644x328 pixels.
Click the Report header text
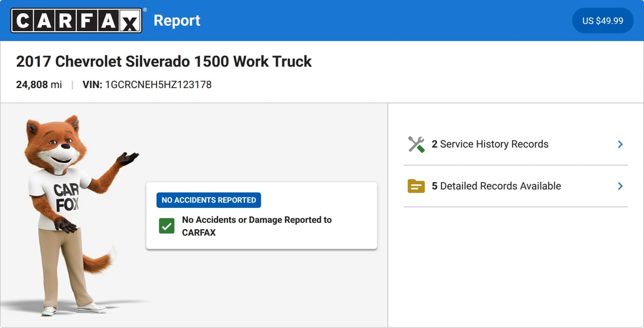[177, 20]
